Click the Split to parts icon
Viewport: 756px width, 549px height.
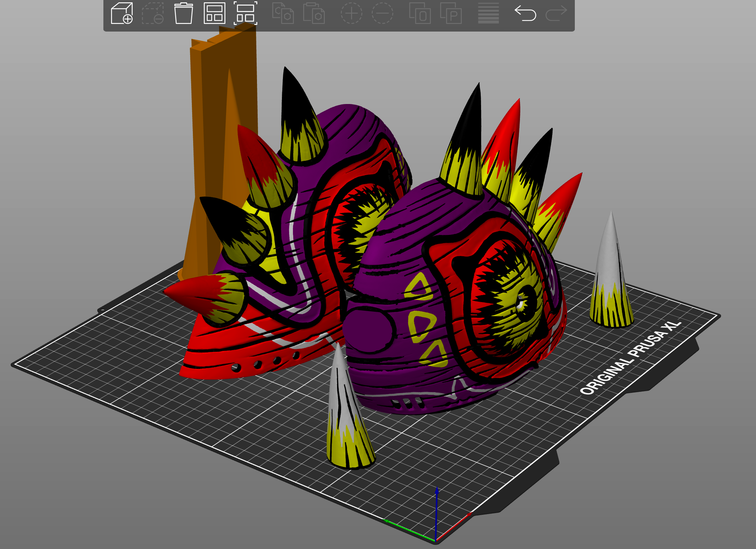coord(451,13)
